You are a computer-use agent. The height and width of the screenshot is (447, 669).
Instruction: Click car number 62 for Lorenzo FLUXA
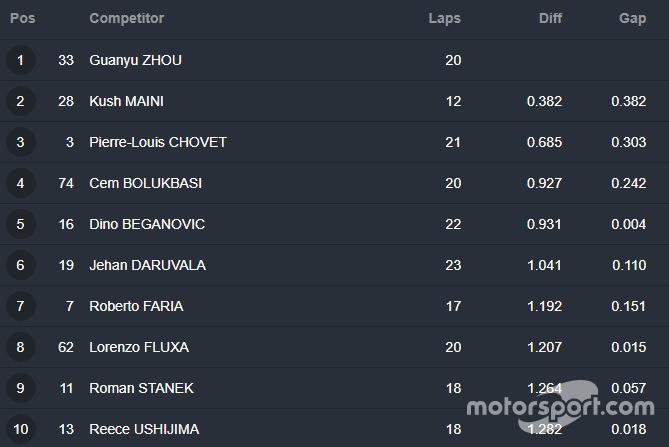(66, 347)
